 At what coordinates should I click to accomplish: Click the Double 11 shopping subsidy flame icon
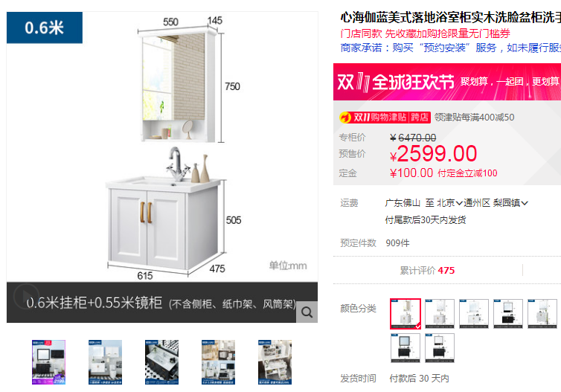(345, 118)
